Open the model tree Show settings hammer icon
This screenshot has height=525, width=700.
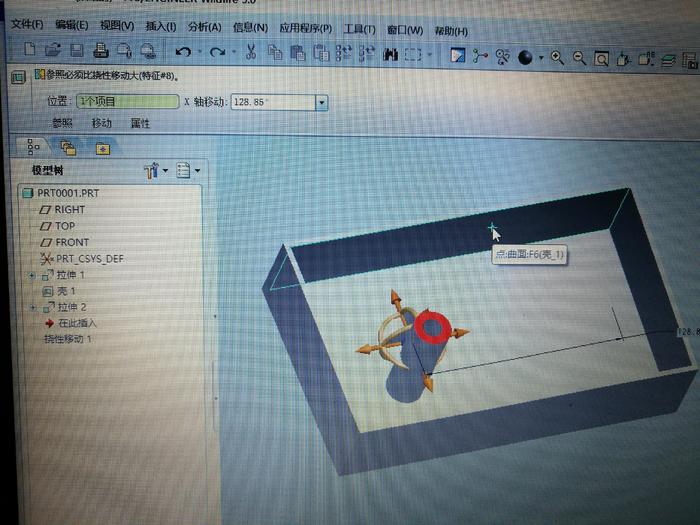[151, 171]
